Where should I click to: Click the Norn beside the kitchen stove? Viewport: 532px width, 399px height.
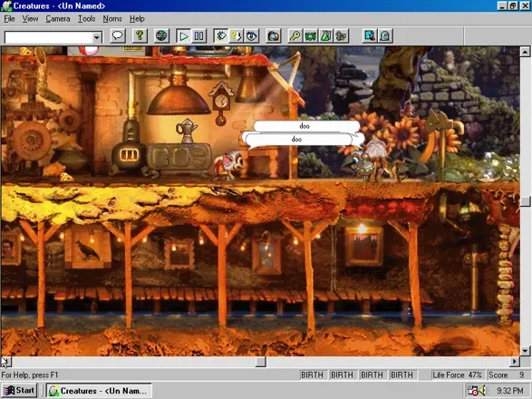click(229, 166)
